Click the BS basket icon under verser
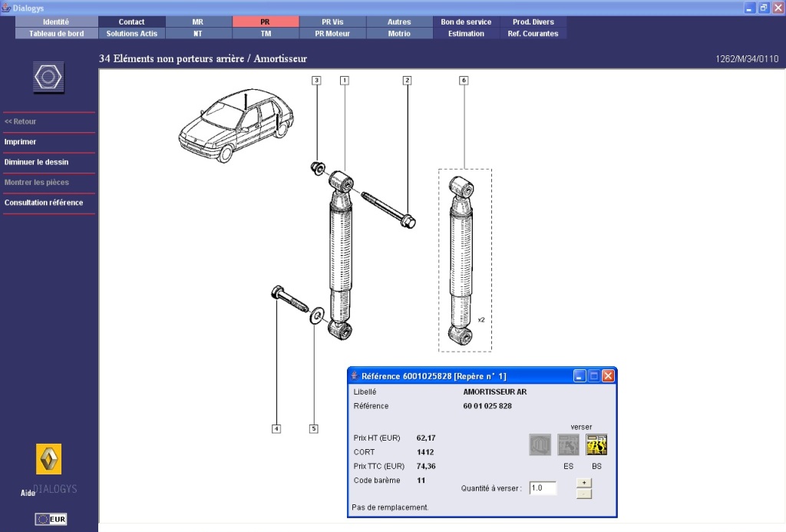Screen dimensions: 786x532 tap(596, 444)
